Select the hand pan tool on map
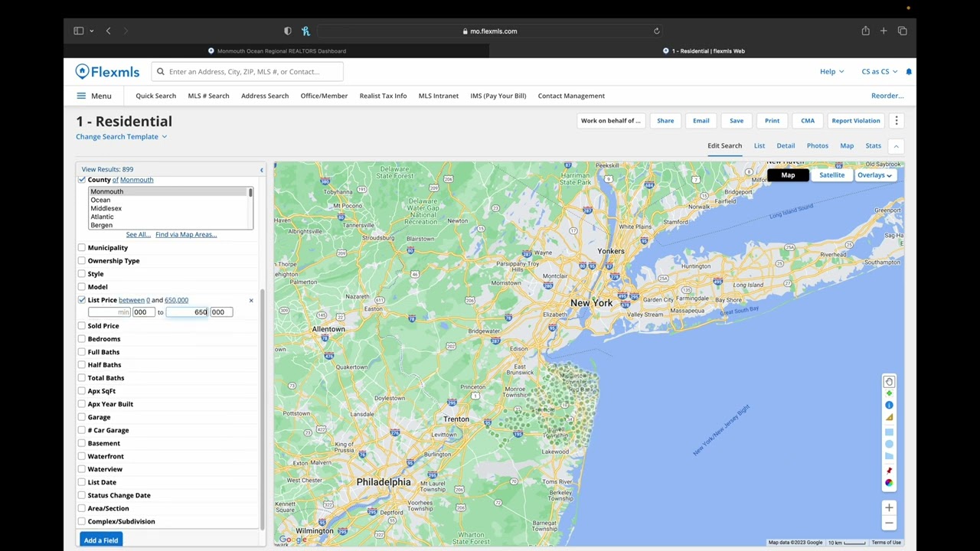Viewport: 980px width, 551px height. click(889, 381)
